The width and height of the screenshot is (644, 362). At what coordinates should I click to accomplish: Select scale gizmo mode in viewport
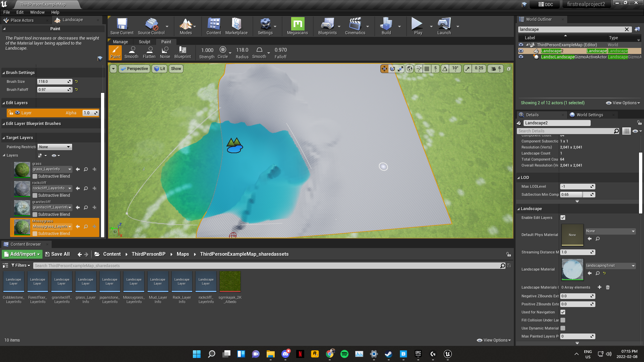tap(400, 69)
